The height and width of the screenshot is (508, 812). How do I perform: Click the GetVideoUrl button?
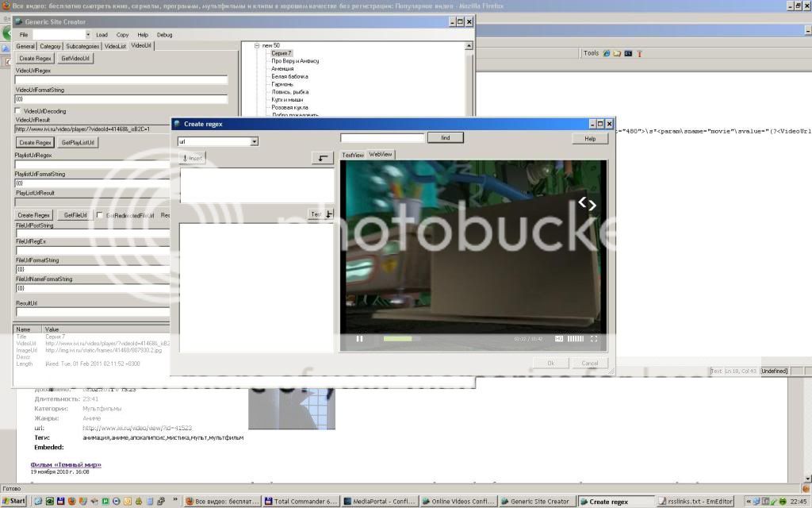(x=76, y=58)
